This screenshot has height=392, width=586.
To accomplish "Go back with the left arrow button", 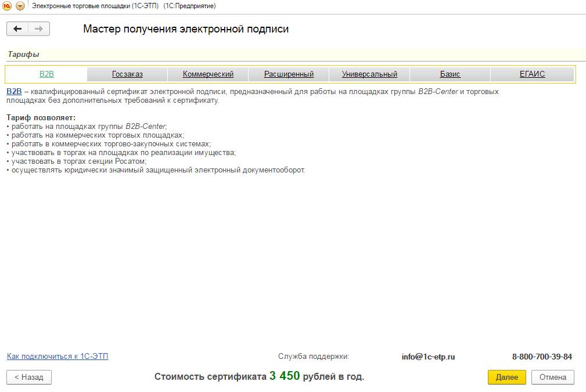I will point(17,29).
